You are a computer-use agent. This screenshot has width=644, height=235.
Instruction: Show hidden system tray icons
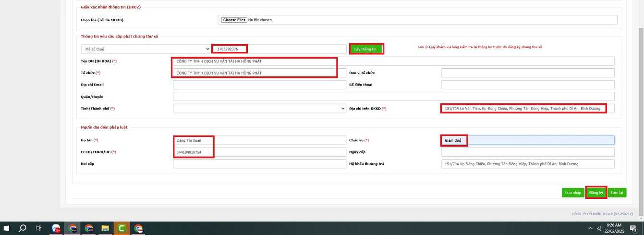click(590, 229)
